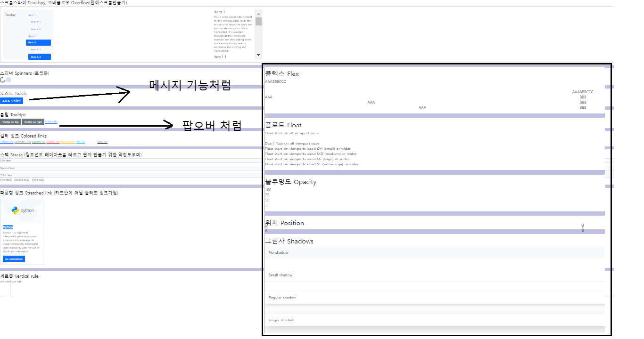
Task: Click the down arrow of the overflow scrollbar
Action: (258, 55)
